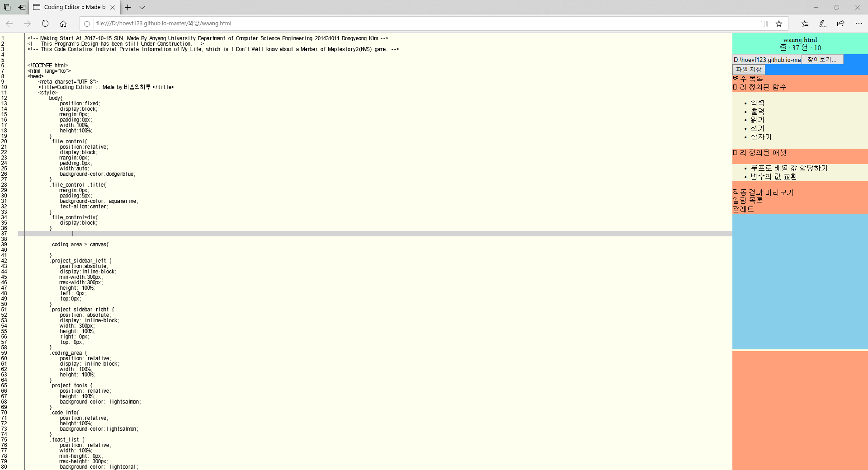Open the 팔레트 palette section
868x470 pixels.
click(x=743, y=209)
